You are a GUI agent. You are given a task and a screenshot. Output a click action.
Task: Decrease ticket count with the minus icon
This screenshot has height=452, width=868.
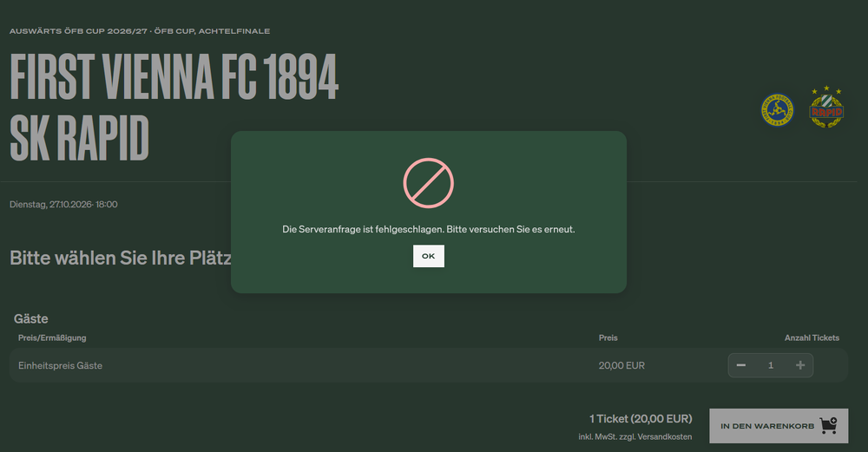(x=741, y=365)
